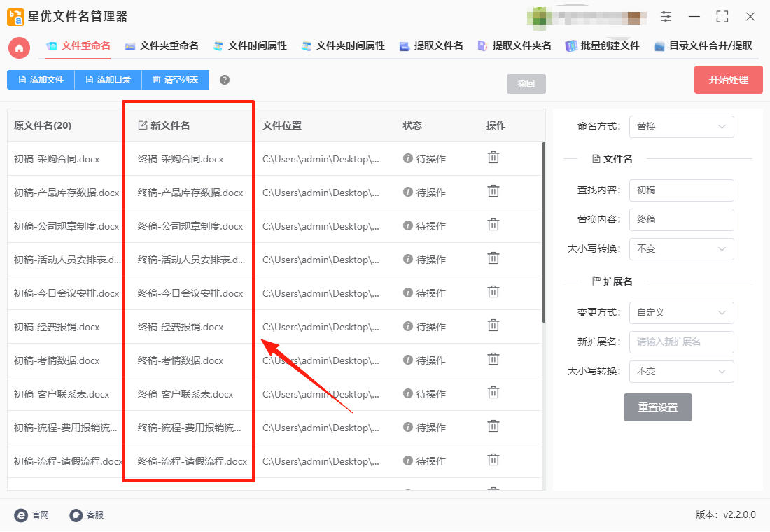Click the 文件位置 column header
770x532 pixels.
tap(282, 126)
